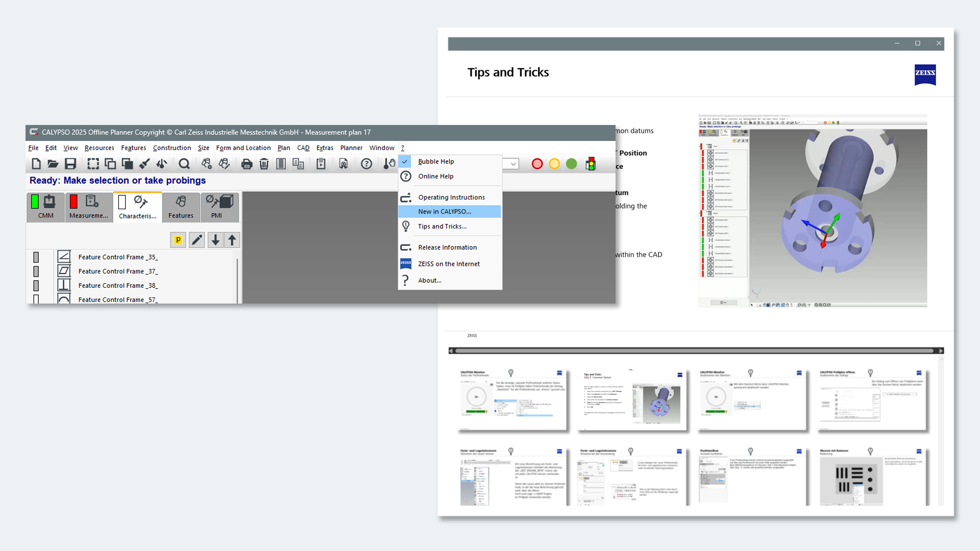Click the yellow P button above list
This screenshot has width=980, height=551.
click(x=178, y=240)
